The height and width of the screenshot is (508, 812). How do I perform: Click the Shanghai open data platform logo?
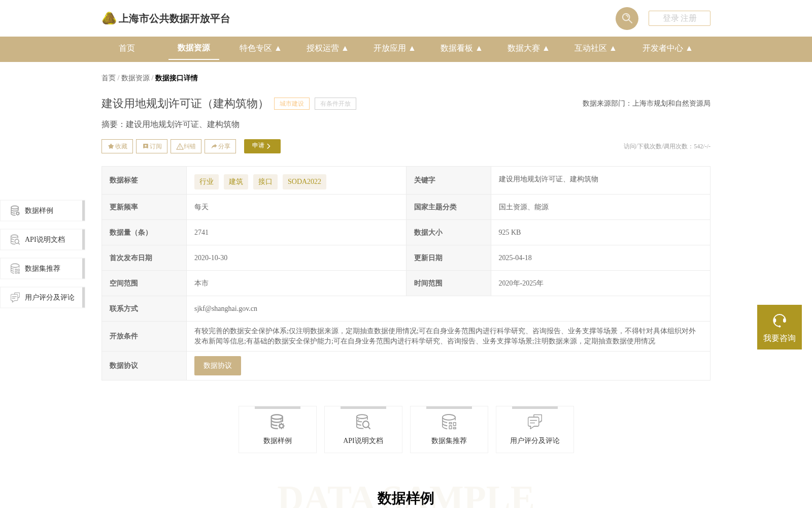pyautogui.click(x=109, y=18)
